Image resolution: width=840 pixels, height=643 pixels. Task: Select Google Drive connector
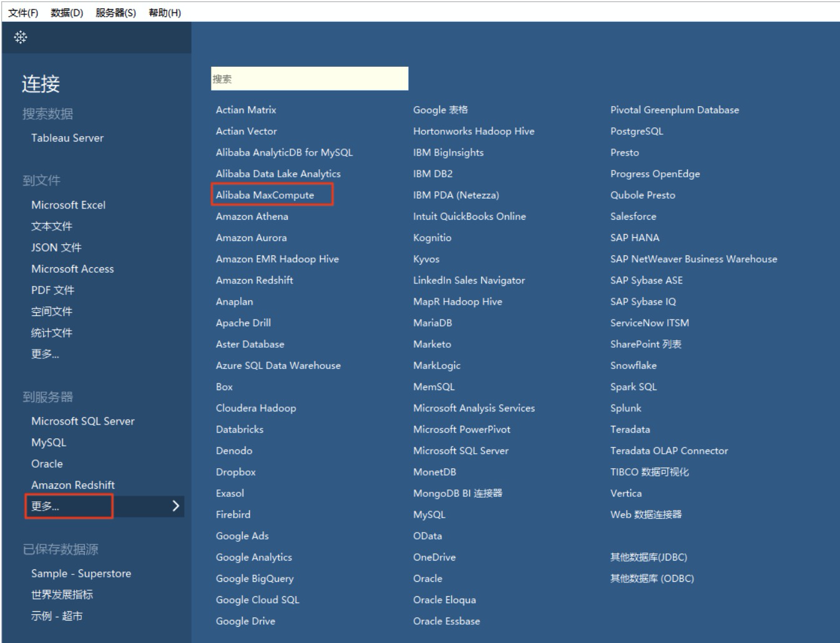[245, 621]
